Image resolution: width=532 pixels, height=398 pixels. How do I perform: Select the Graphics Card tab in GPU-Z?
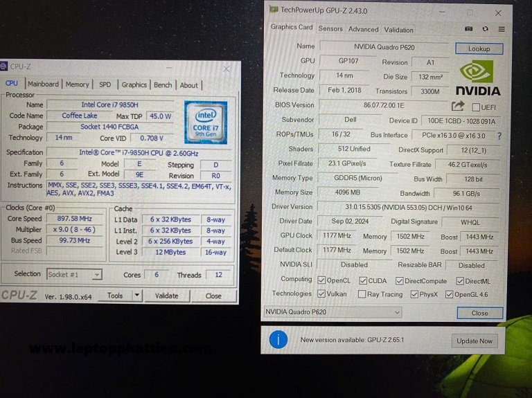(292, 27)
